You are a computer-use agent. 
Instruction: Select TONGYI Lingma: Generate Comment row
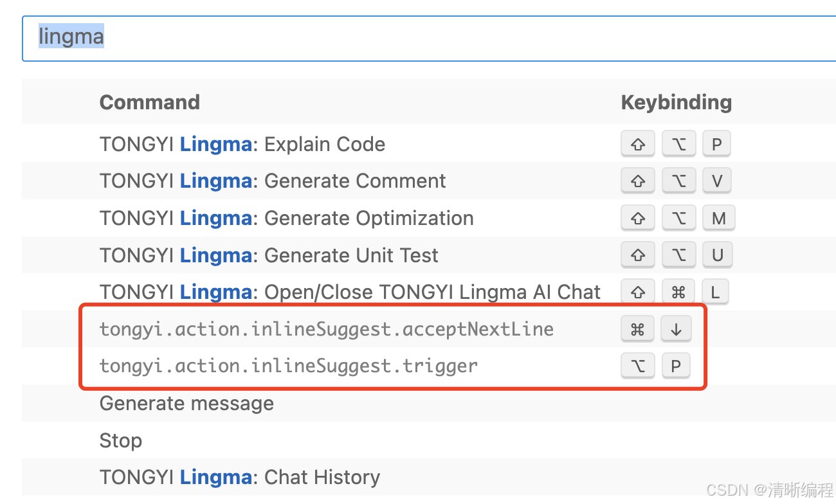click(429, 181)
